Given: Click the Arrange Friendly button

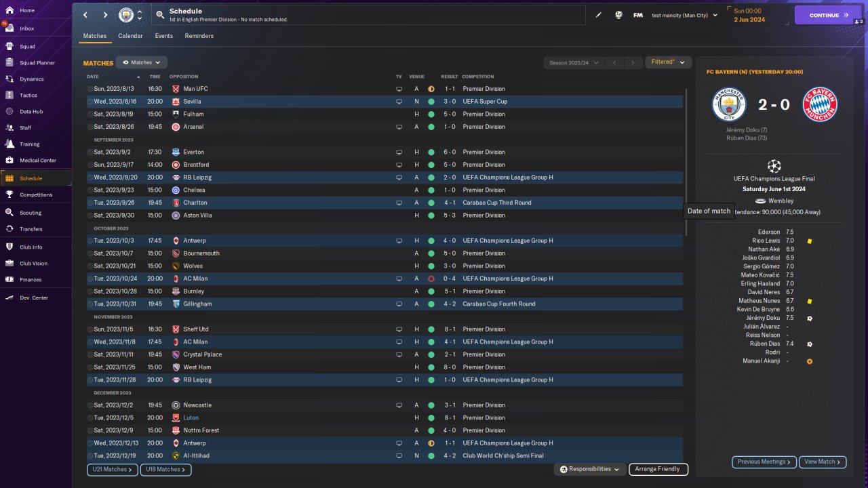Looking at the screenshot, I should (x=658, y=469).
